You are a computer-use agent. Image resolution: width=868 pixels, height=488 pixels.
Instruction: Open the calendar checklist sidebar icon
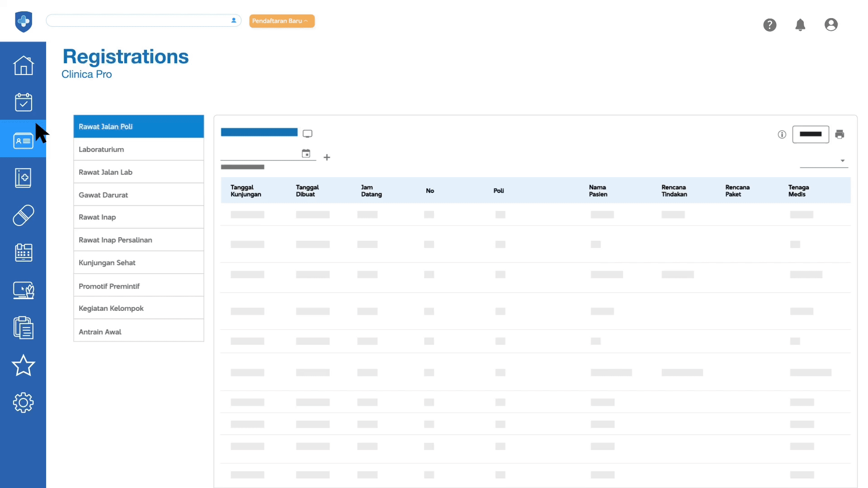23,103
